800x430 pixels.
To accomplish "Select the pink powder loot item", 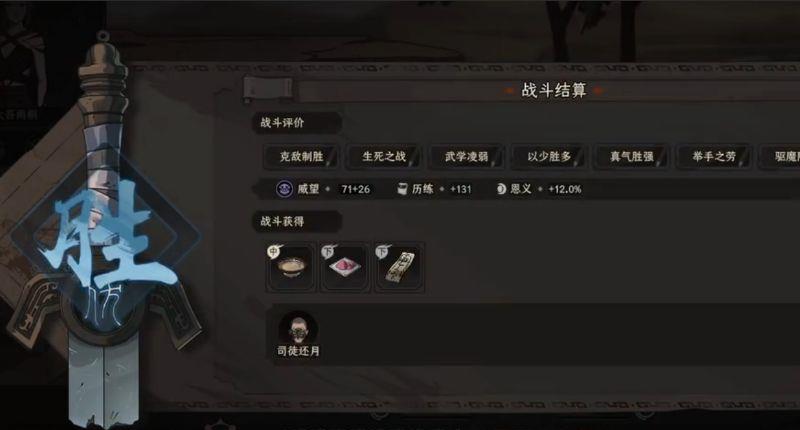I will coord(345,267).
